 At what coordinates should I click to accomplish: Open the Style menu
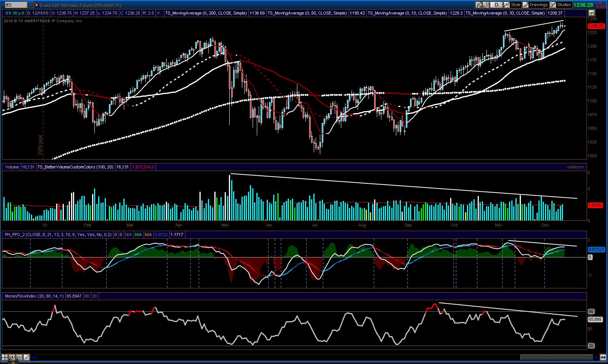pyautogui.click(x=512, y=5)
